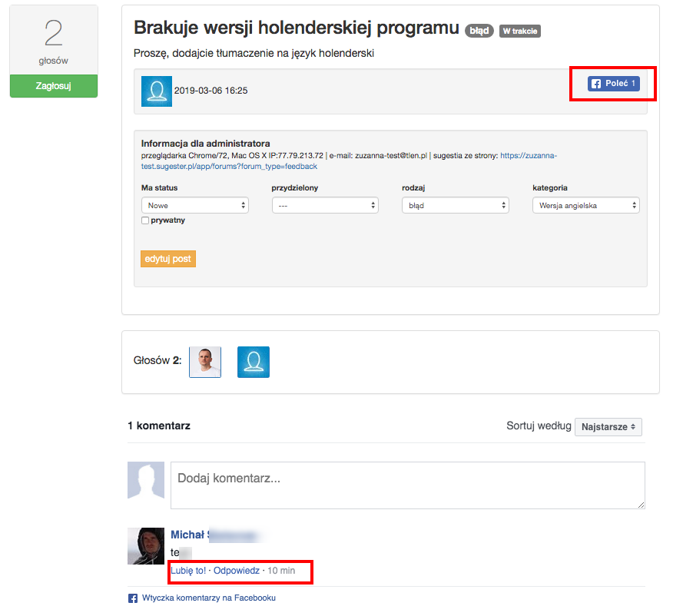This screenshot has width=673, height=616.
Task: Click the second voter's blue avatar
Action: pos(253,362)
